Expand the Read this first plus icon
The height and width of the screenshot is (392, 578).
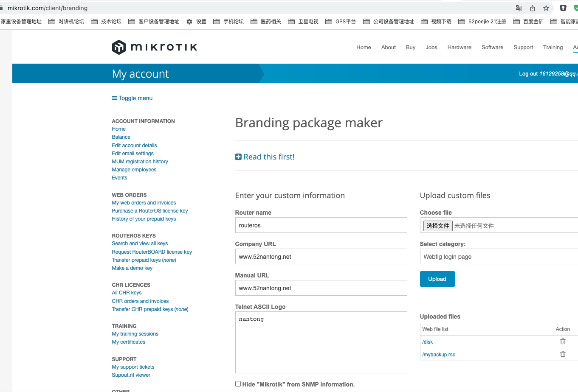click(238, 157)
